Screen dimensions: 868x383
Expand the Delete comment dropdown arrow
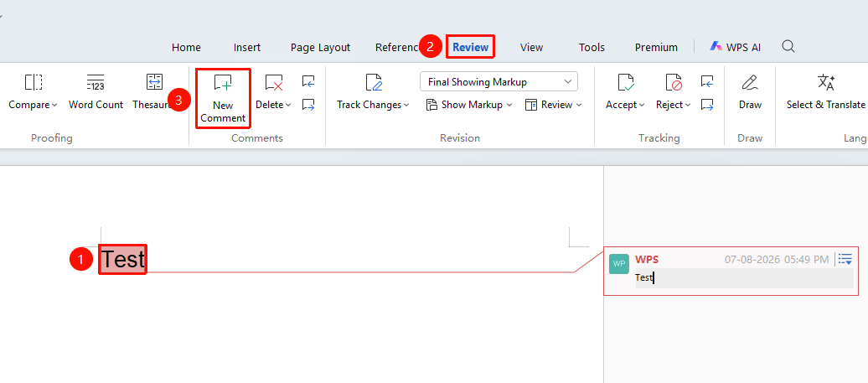[288, 105]
